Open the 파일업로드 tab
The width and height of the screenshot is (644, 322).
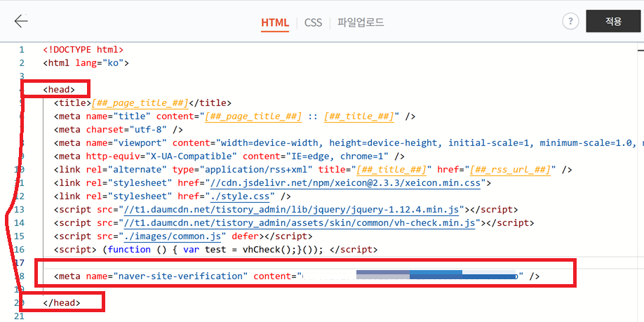[361, 22]
